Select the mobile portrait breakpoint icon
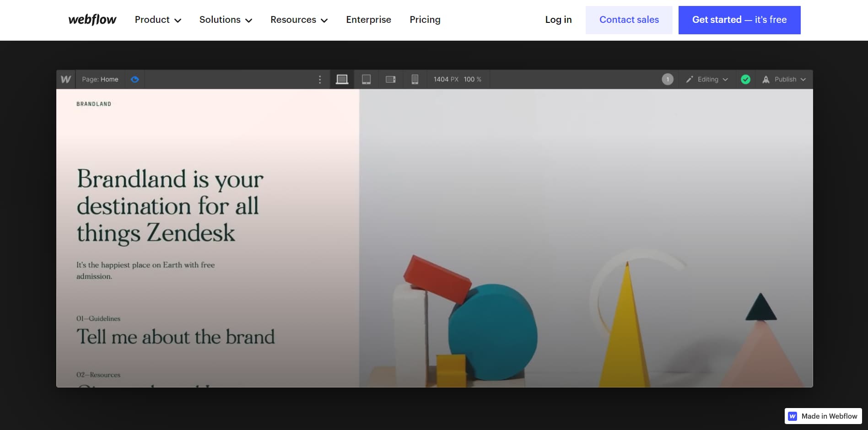Image resolution: width=868 pixels, height=430 pixels. point(415,79)
